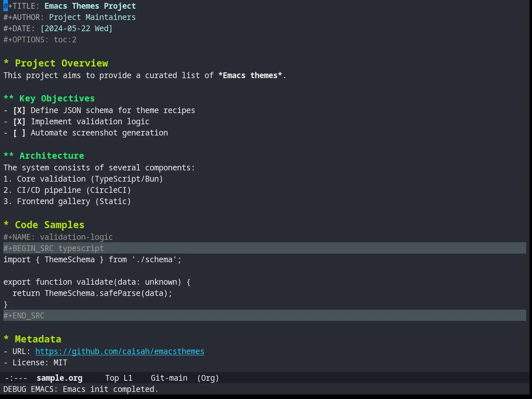Image resolution: width=532 pixels, height=399 pixels.
Task: Click the import ThemeSchema code line
Action: pos(92,259)
